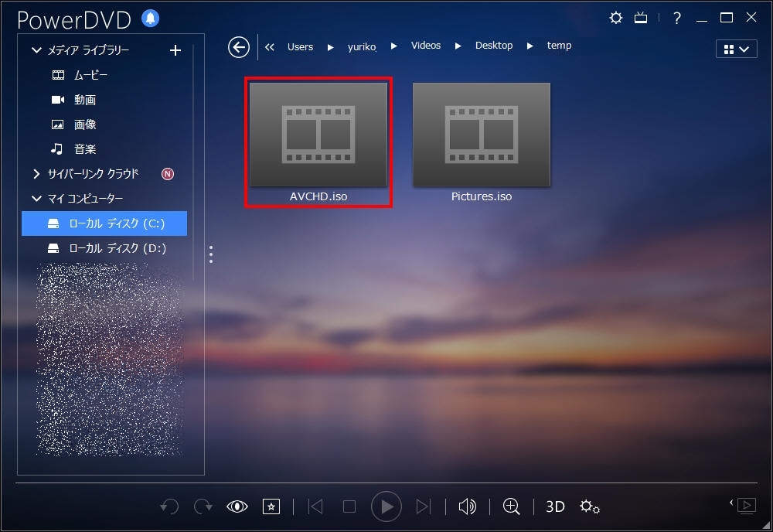Click the Videos breadcrumb
773x532 pixels.
pos(426,46)
